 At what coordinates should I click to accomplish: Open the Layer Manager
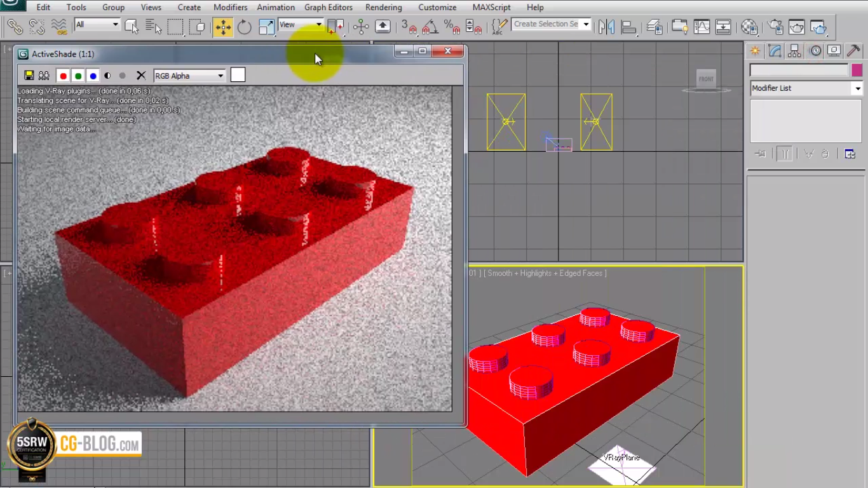point(654,27)
